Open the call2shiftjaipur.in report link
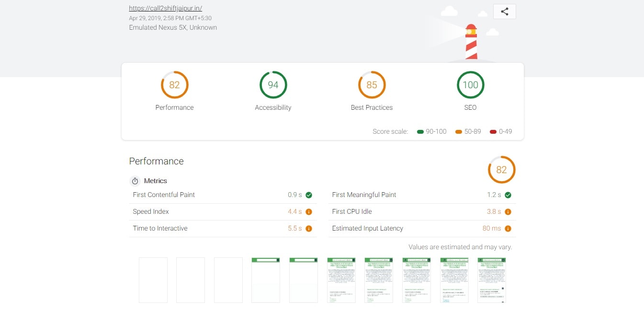The width and height of the screenshot is (644, 313). (x=165, y=8)
